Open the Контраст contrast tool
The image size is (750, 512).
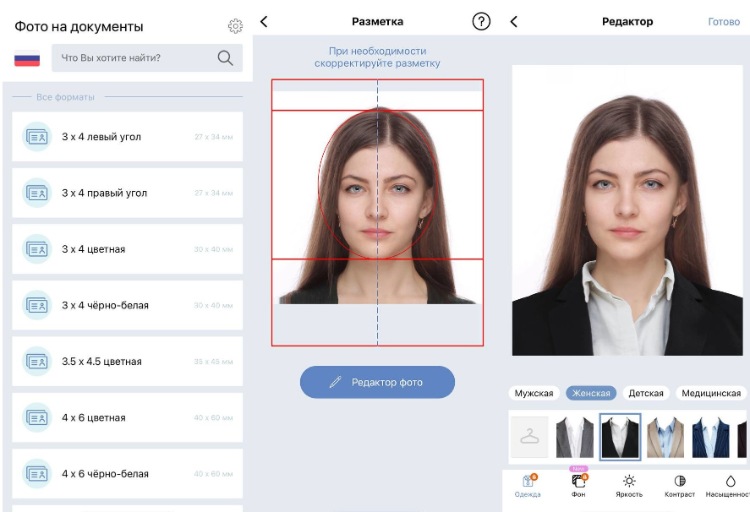pos(679,485)
